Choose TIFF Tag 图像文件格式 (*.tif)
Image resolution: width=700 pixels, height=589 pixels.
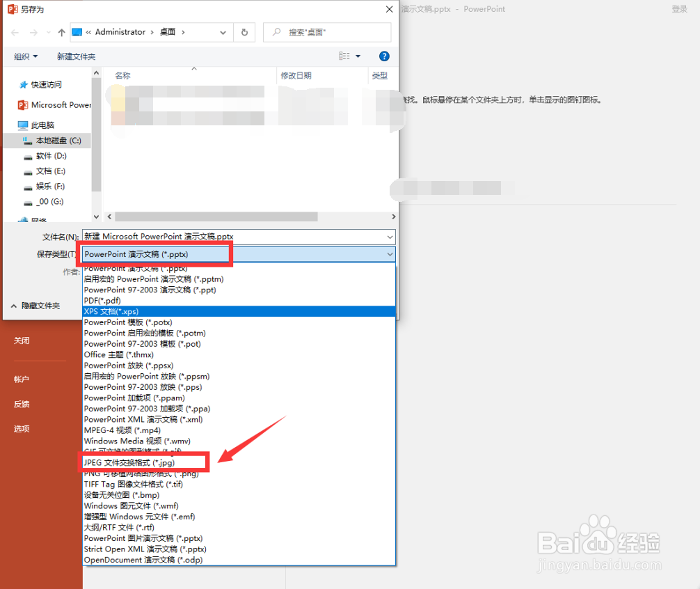tap(239, 484)
